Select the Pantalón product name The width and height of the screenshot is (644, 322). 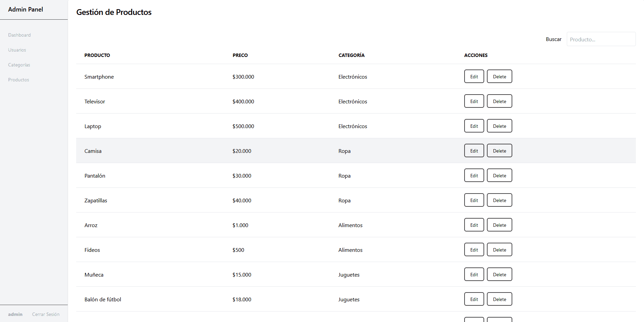95,176
